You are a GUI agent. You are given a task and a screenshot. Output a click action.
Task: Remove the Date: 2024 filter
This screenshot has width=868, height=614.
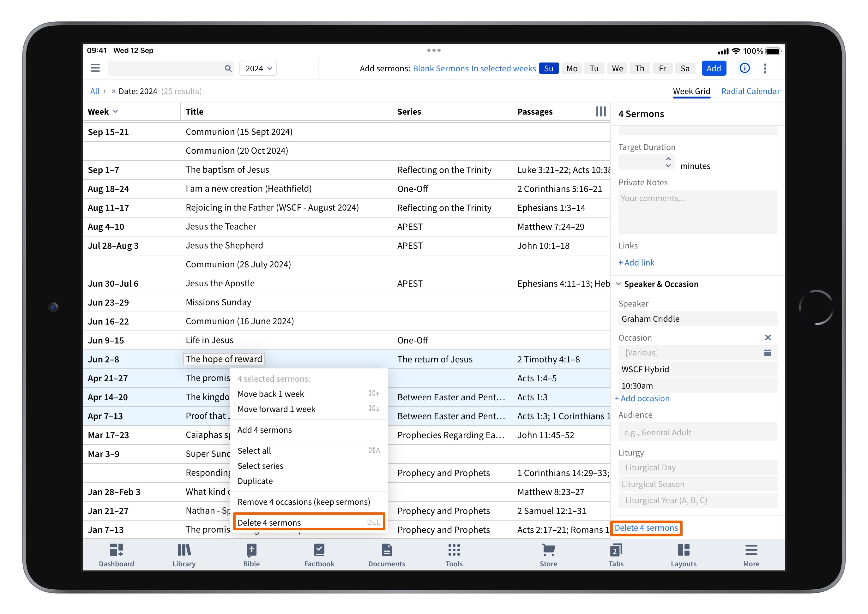point(113,92)
